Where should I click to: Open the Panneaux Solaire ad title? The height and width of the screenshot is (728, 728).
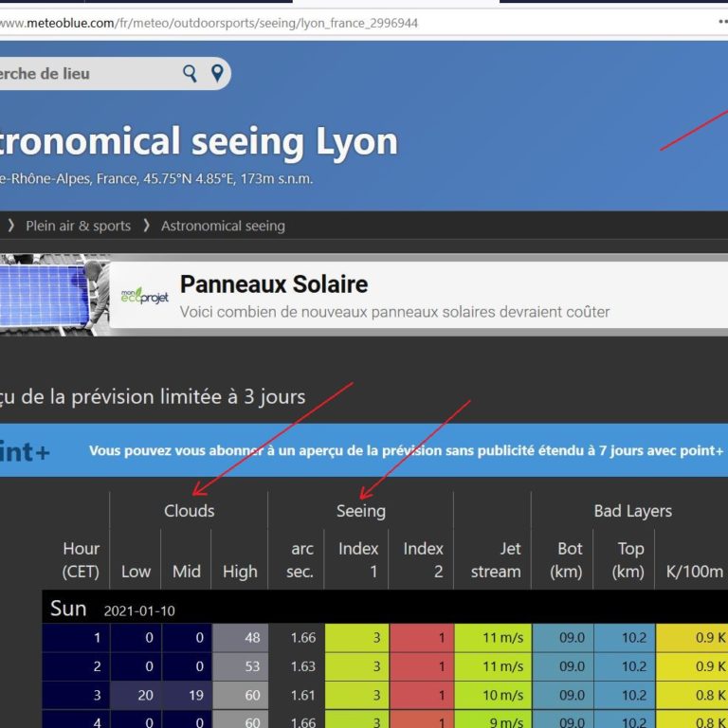coord(274,284)
